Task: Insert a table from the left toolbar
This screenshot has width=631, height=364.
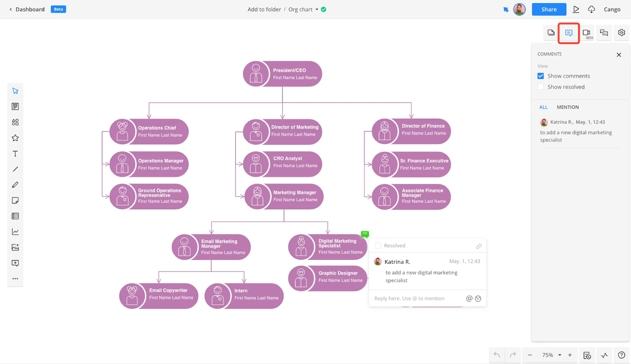Action: click(15, 216)
